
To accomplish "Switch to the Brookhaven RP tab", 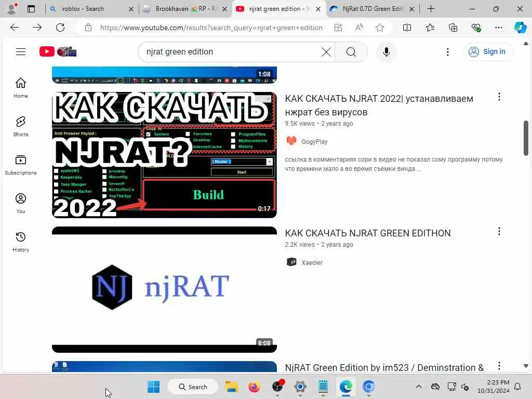I will coord(185,9).
